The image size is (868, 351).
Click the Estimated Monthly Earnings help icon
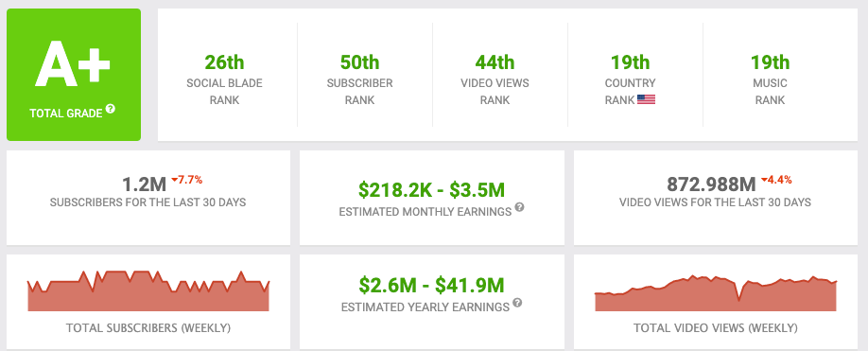coord(519,207)
